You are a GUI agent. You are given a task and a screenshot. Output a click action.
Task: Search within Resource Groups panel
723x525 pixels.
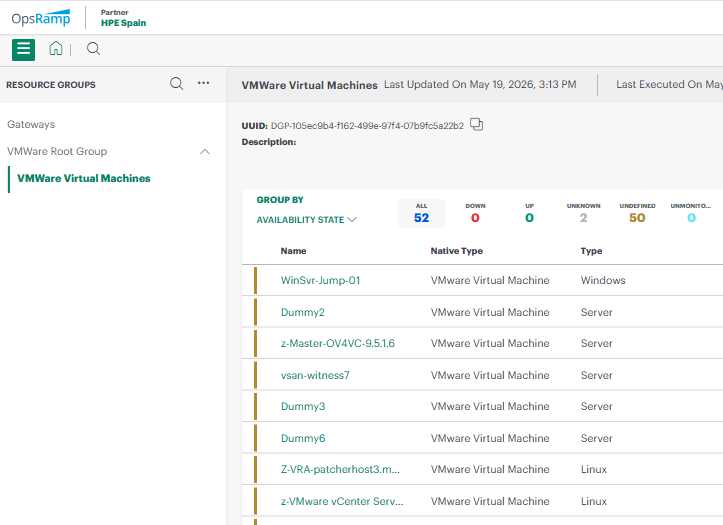177,84
